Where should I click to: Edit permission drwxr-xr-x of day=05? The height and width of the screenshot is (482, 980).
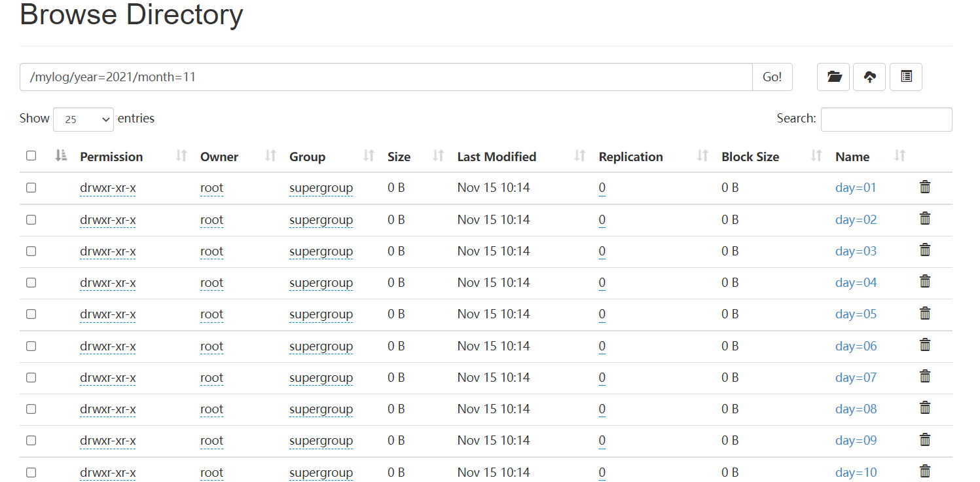point(108,314)
